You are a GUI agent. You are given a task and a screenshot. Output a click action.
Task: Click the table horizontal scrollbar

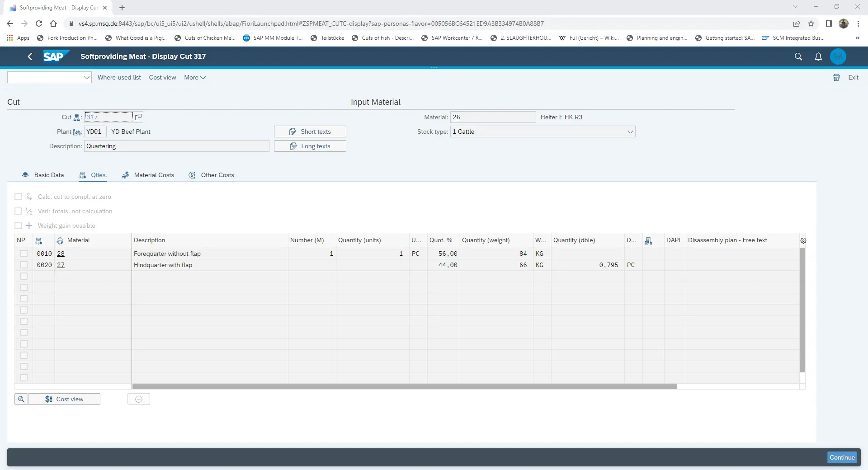click(405, 386)
